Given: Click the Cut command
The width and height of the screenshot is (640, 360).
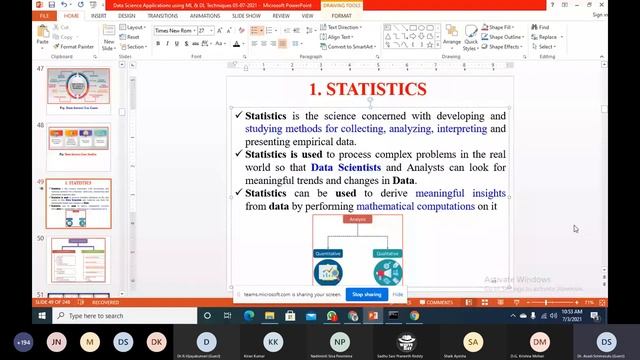Looking at the screenshot, I should point(61,27).
